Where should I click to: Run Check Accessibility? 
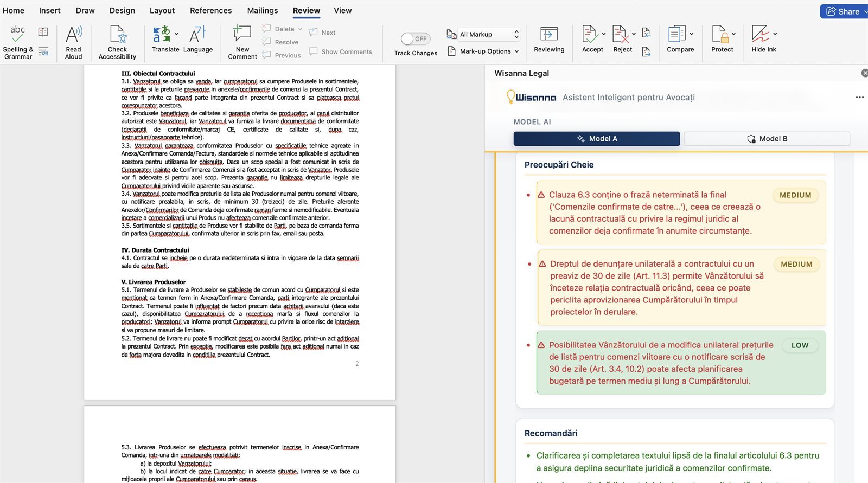coord(117,42)
